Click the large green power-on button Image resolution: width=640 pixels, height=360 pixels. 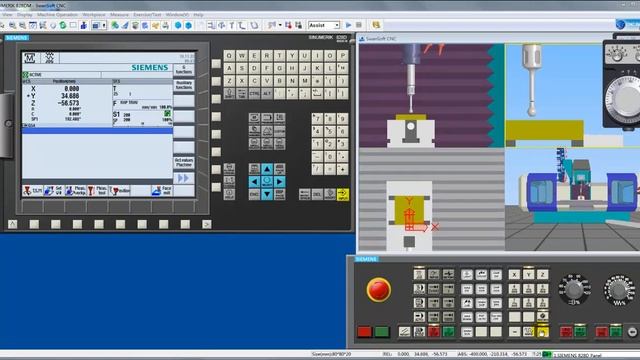[382, 332]
